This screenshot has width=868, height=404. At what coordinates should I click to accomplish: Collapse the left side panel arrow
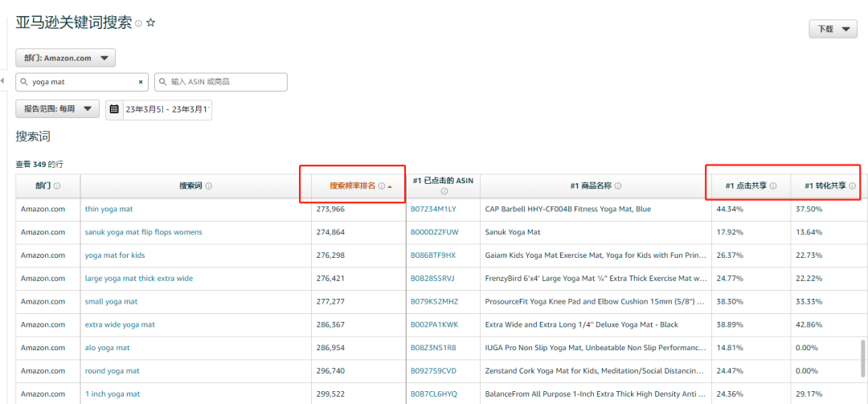[3, 81]
